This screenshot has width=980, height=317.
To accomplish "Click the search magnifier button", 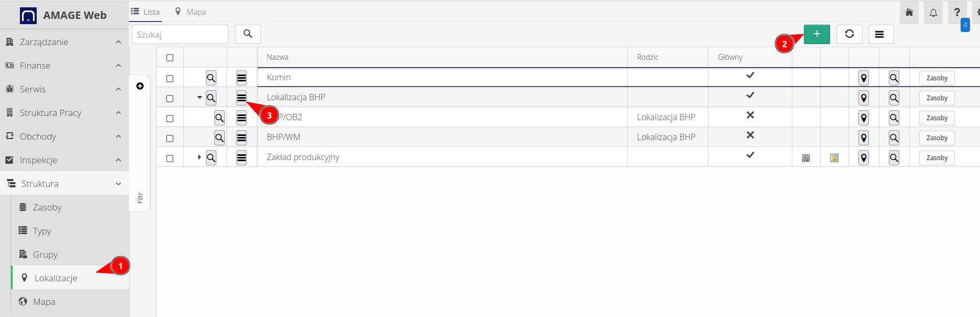I will click(248, 34).
